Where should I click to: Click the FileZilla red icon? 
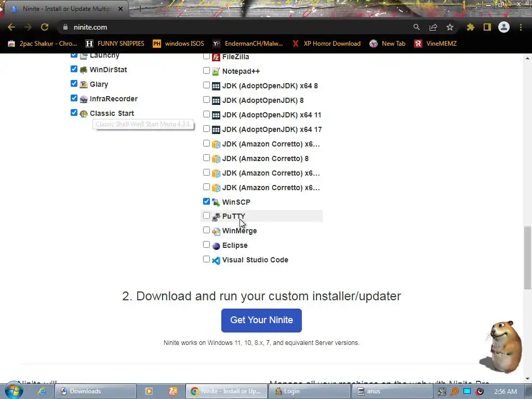click(216, 57)
